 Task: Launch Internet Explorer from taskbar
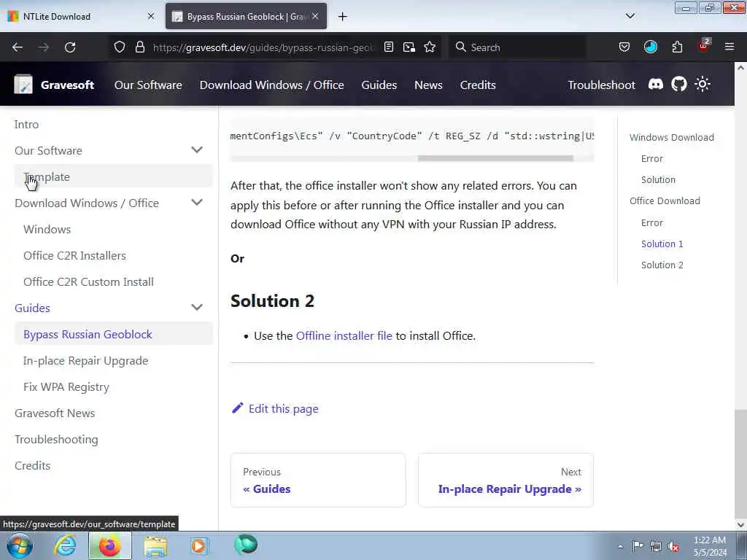click(65, 545)
